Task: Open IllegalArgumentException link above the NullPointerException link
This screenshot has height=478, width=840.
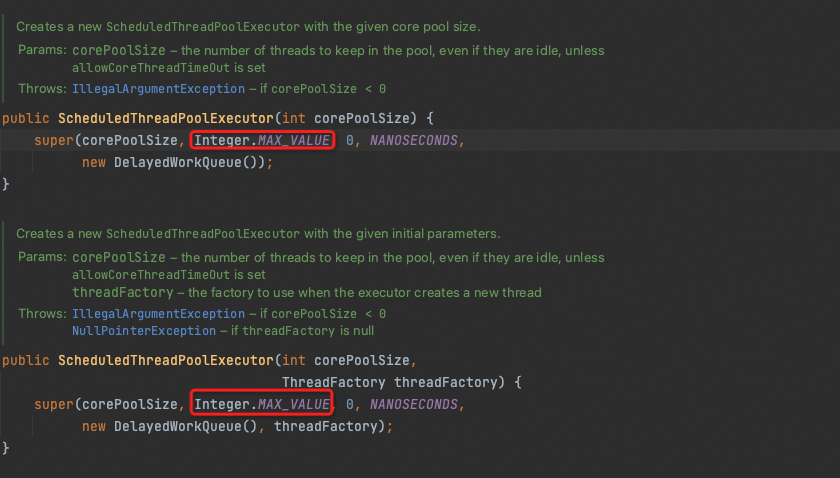Action: coord(159,314)
